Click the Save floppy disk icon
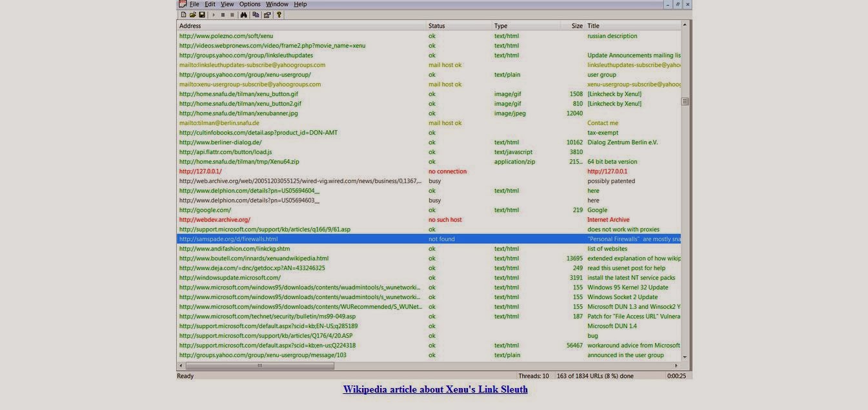The height and width of the screenshot is (410, 868). [x=202, y=15]
